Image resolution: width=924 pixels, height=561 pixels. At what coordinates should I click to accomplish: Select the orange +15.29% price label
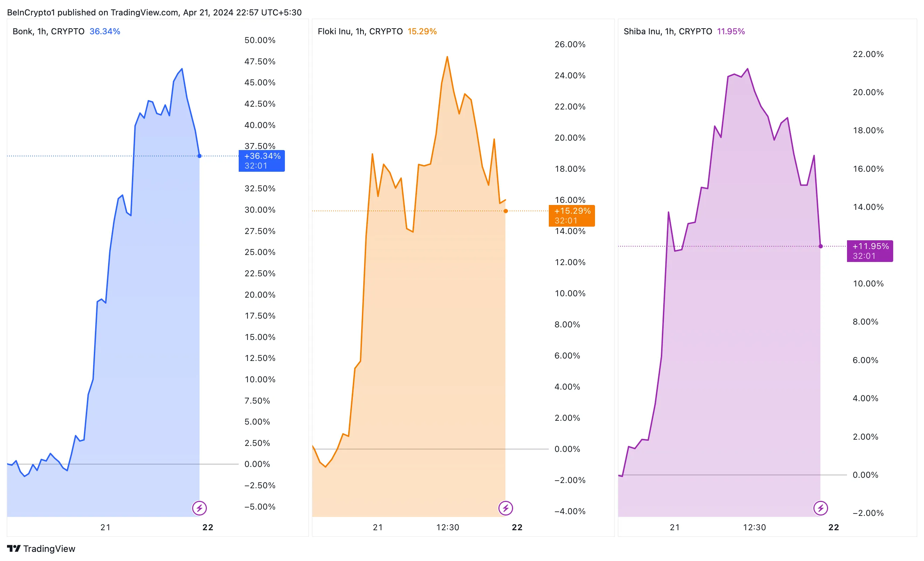tap(572, 216)
